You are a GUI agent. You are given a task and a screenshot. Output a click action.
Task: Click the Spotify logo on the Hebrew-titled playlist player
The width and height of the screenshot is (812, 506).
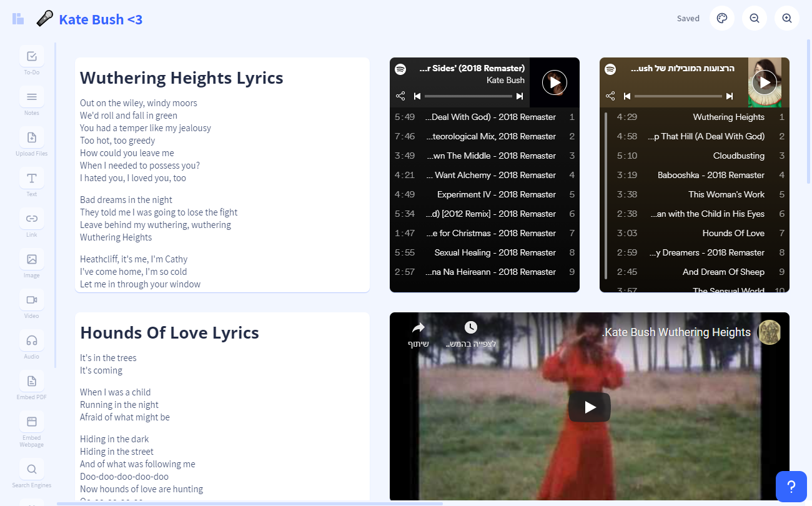tap(611, 69)
